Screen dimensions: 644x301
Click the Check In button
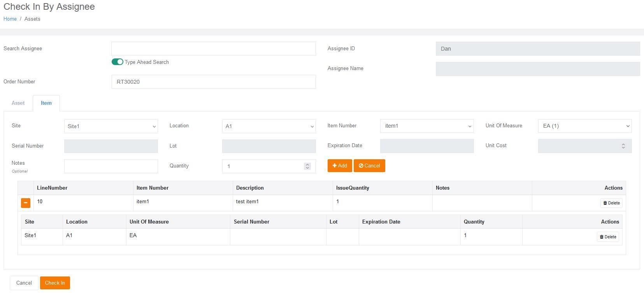(x=55, y=283)
